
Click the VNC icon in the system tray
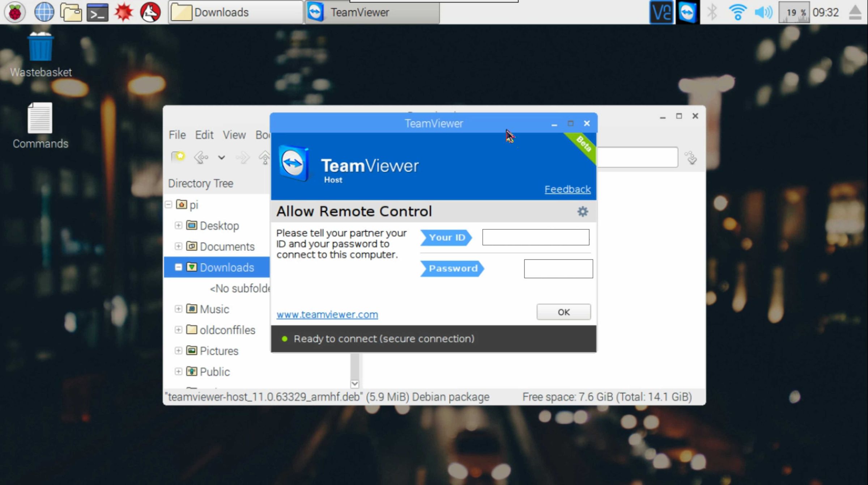[661, 12]
